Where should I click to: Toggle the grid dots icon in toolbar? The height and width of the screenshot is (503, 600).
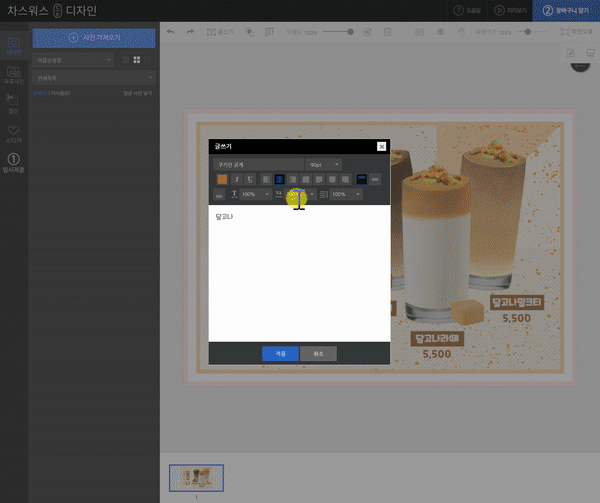click(440, 32)
